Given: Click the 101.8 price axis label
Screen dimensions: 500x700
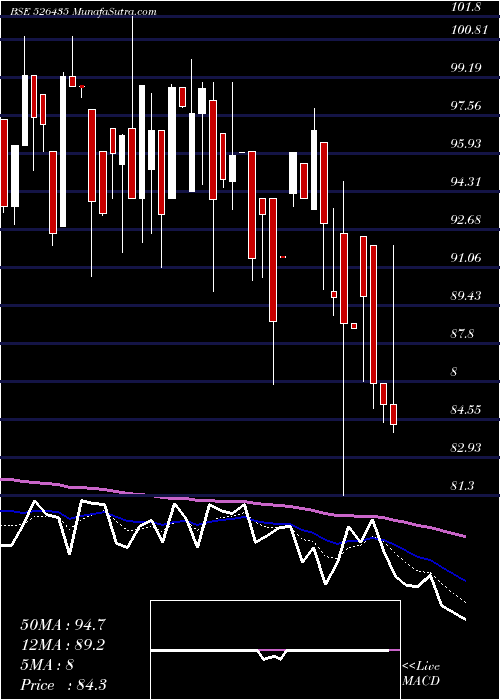Looking at the screenshot, I should (468, 8).
